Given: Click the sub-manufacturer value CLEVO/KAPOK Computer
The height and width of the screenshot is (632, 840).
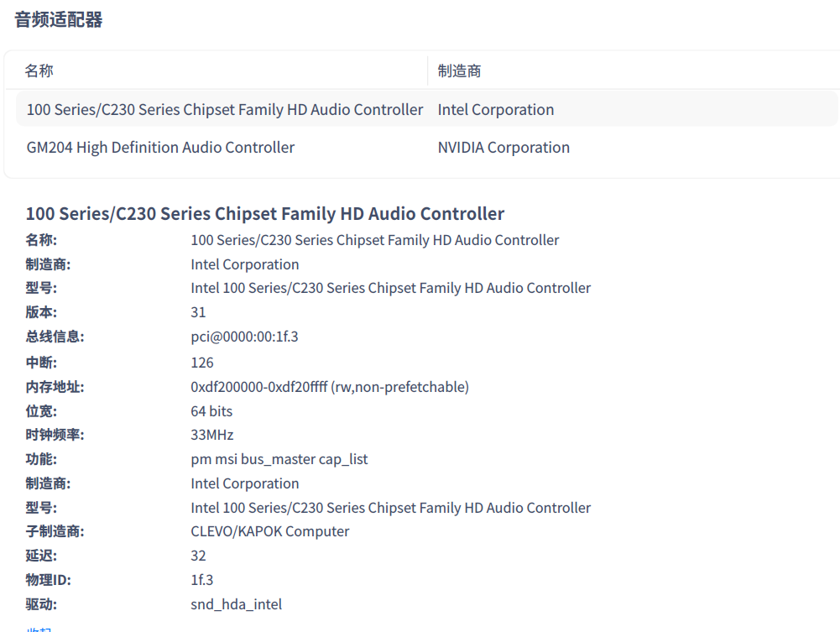Looking at the screenshot, I should [x=270, y=531].
